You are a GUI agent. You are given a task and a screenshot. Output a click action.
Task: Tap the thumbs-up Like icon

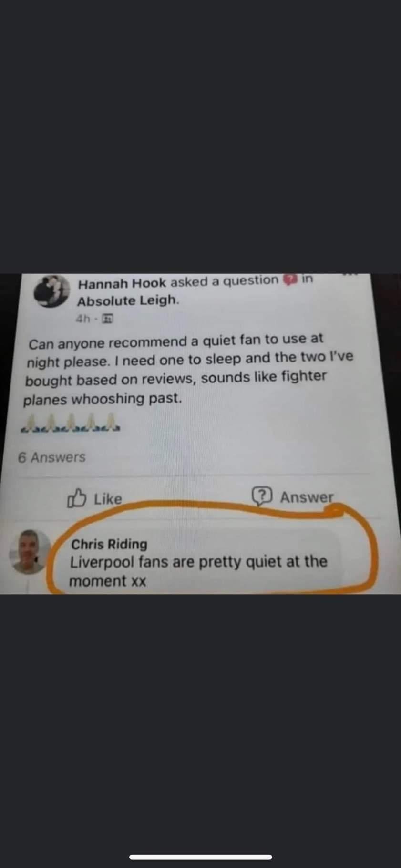(x=77, y=498)
